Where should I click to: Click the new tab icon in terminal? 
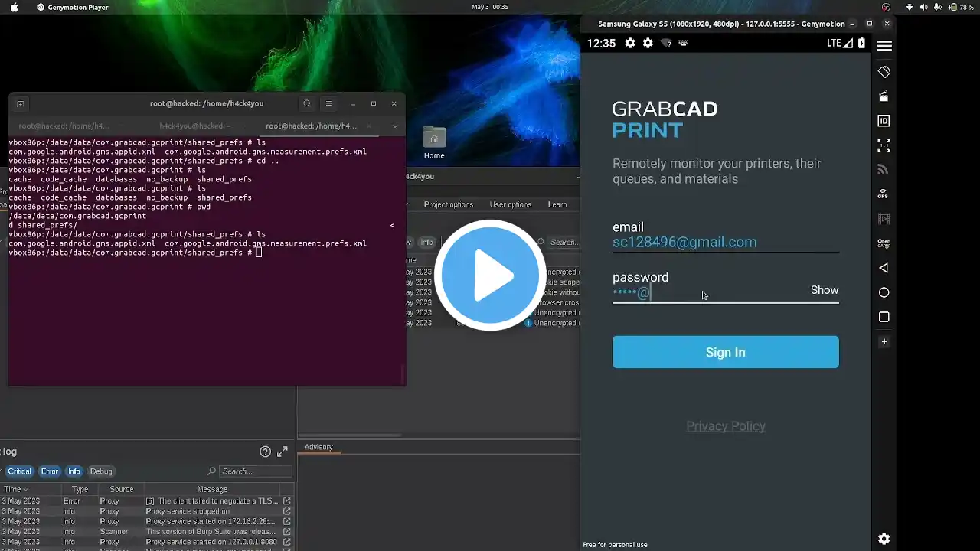tap(21, 103)
